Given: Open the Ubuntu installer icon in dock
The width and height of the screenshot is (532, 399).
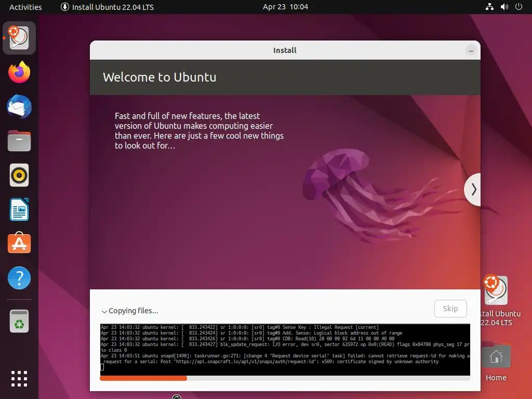Looking at the screenshot, I should [19, 37].
